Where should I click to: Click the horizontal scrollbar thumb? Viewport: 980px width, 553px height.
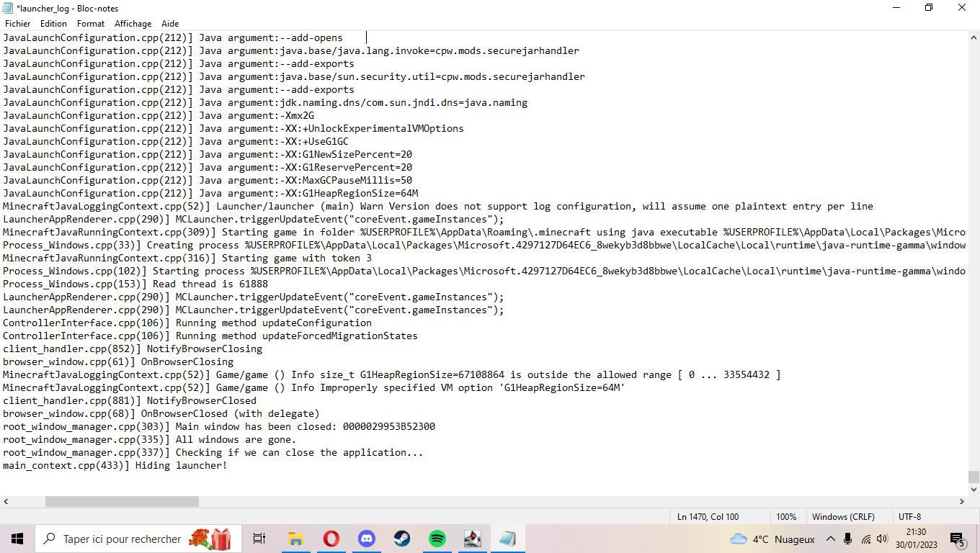pyautogui.click(x=122, y=501)
